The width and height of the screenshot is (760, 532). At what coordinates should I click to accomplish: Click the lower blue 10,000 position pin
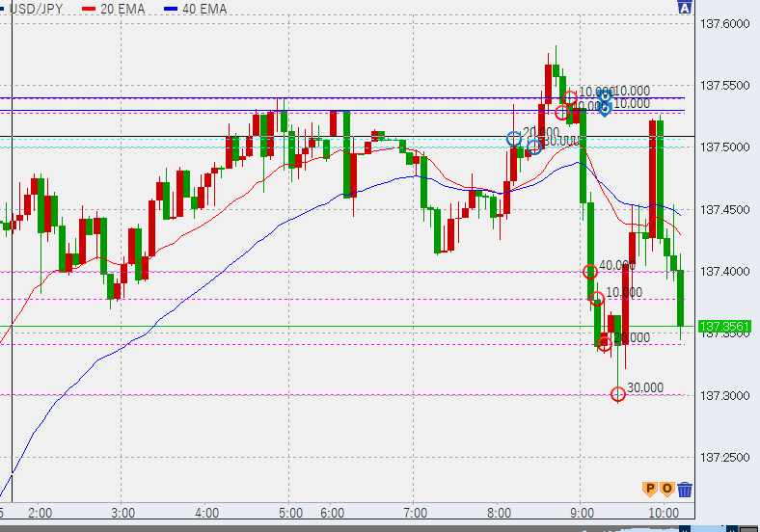point(604,109)
